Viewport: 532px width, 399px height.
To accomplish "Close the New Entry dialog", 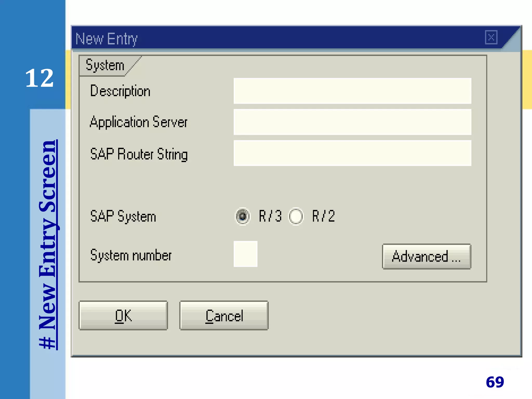I will tap(491, 37).
